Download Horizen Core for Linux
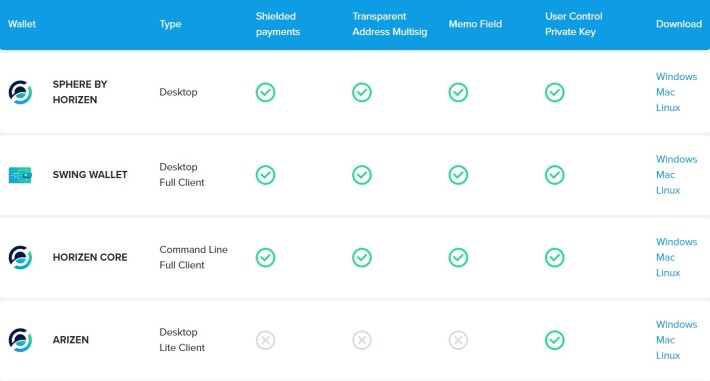 point(668,272)
